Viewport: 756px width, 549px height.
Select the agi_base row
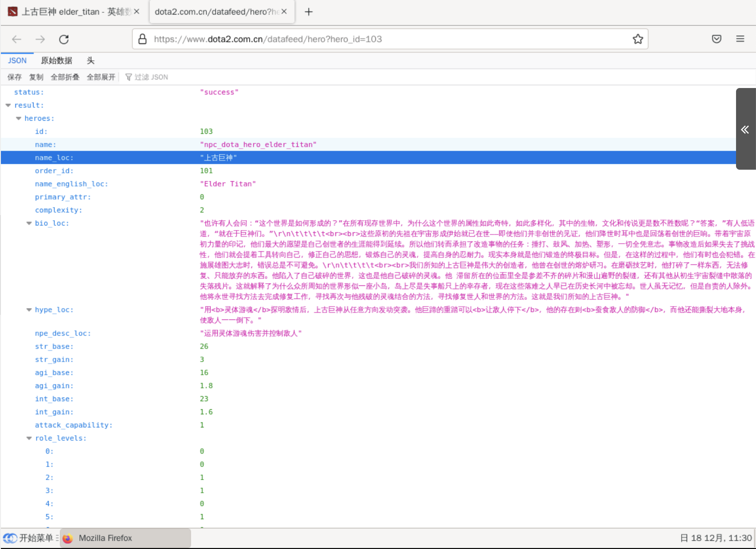378,373
